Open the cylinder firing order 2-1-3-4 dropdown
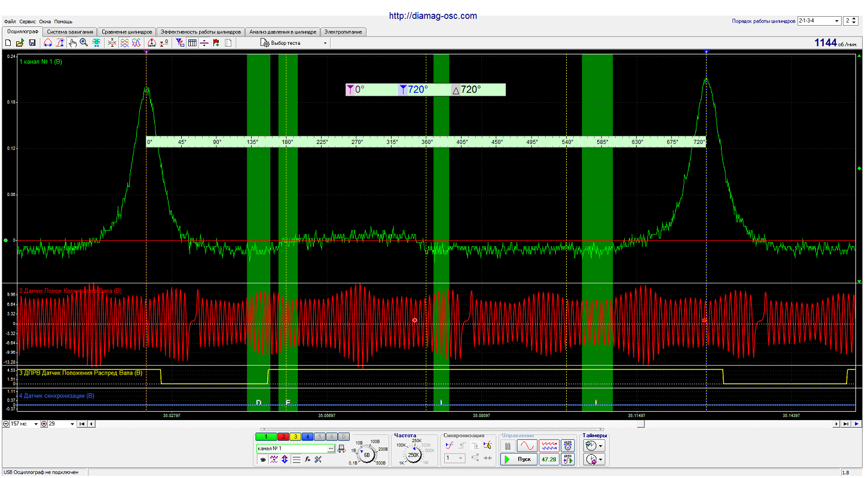Screen dimensions: 868x478 coord(818,21)
